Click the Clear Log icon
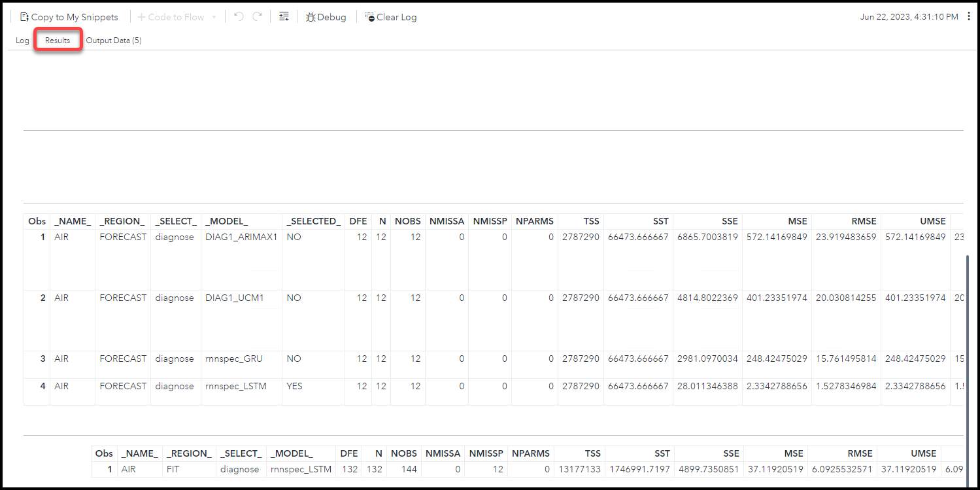 point(370,17)
